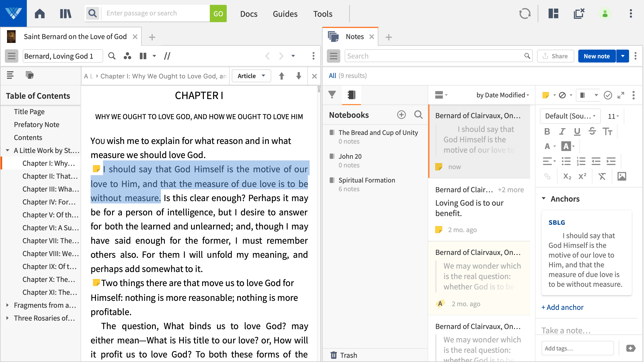Jump to previous article with up arrow
Screen dimensions: 644x362
282,76
